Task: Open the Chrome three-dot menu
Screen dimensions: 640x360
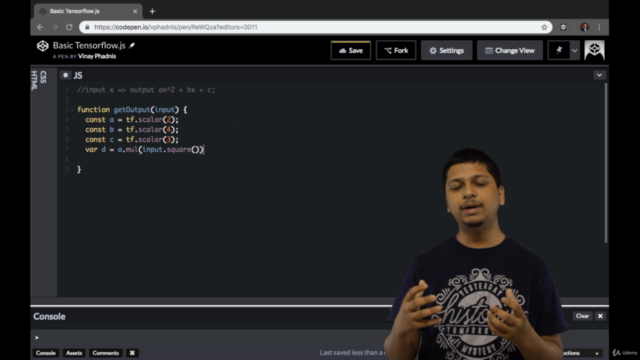Action: pos(599,27)
